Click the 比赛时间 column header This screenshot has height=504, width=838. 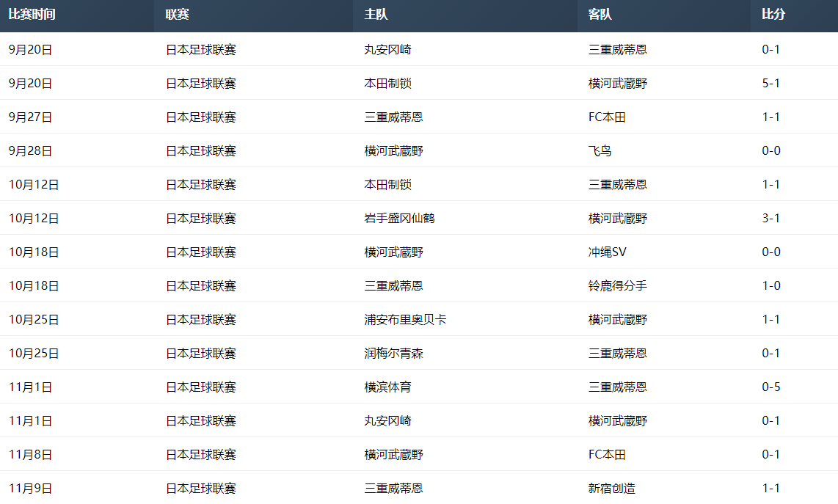[x=32, y=15]
